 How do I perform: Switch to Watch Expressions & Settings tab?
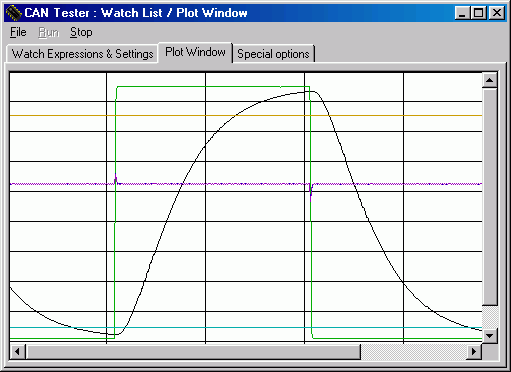[x=82, y=54]
